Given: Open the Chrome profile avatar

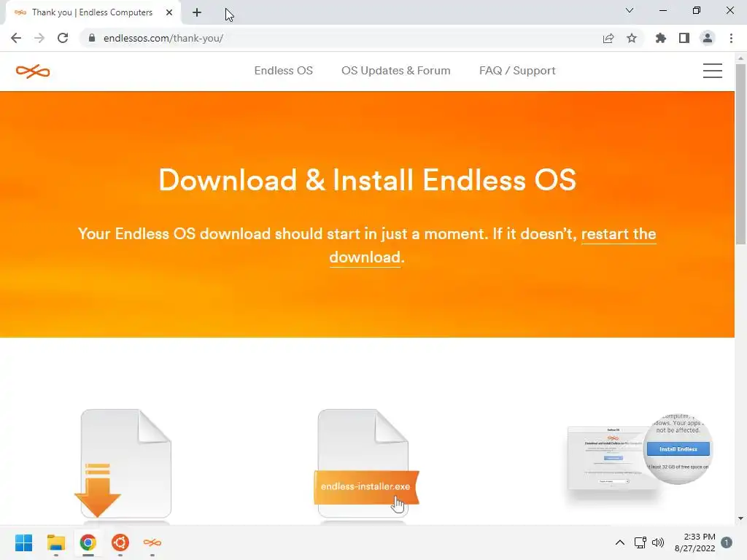Looking at the screenshot, I should point(708,38).
